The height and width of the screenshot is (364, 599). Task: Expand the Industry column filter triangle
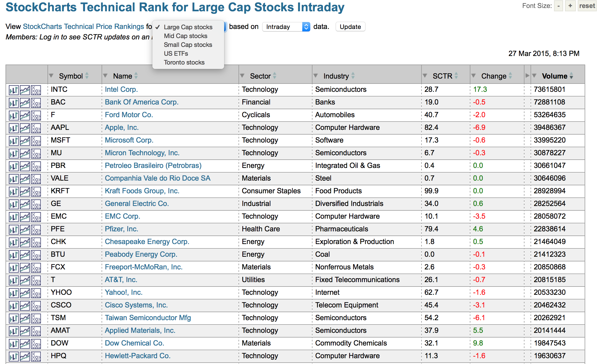[x=316, y=76]
